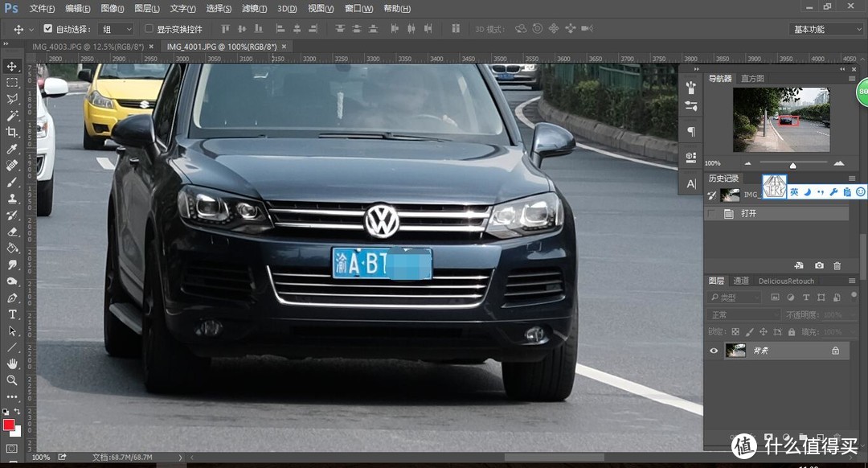Click the red foreground color swatch

tap(9, 425)
